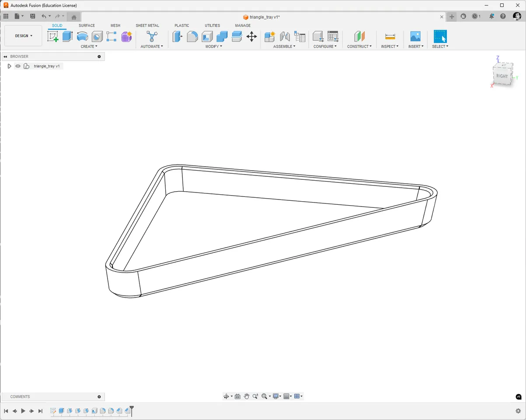Click the Undo button
The image size is (526, 420).
(44, 16)
